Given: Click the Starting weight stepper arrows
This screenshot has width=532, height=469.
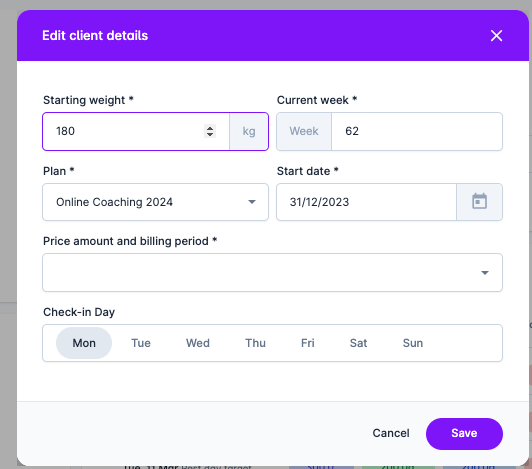Looking at the screenshot, I should tap(210, 131).
